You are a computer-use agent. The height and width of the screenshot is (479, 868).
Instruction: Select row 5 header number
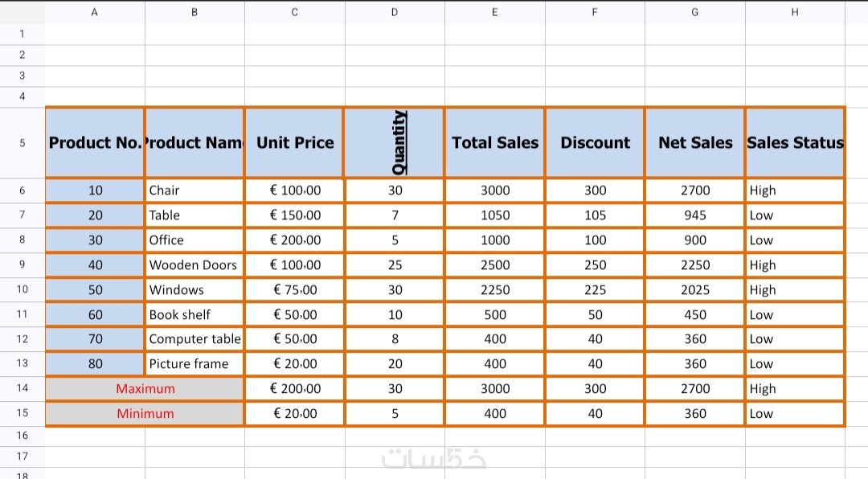tap(22, 142)
